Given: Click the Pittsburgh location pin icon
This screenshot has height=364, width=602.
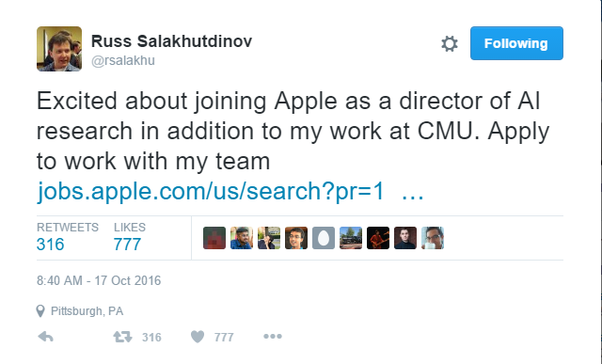Looking at the screenshot, I should (x=40, y=311).
